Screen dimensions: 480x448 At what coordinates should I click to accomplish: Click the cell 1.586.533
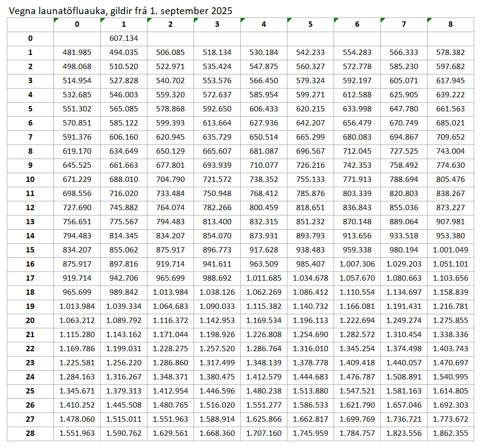tap(310, 405)
